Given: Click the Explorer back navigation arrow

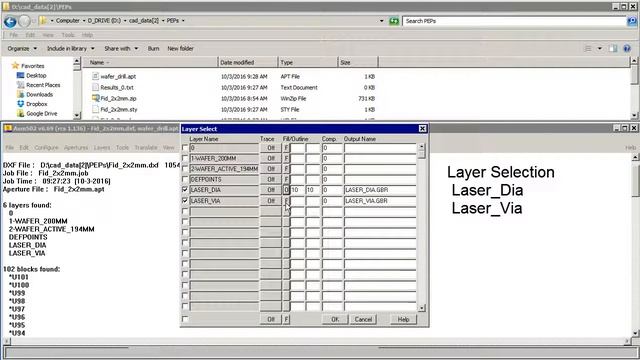Looking at the screenshot, I should pyautogui.click(x=10, y=21).
